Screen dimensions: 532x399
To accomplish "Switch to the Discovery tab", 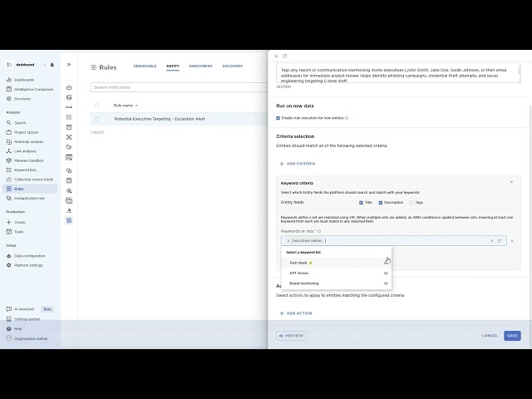I will tap(233, 66).
